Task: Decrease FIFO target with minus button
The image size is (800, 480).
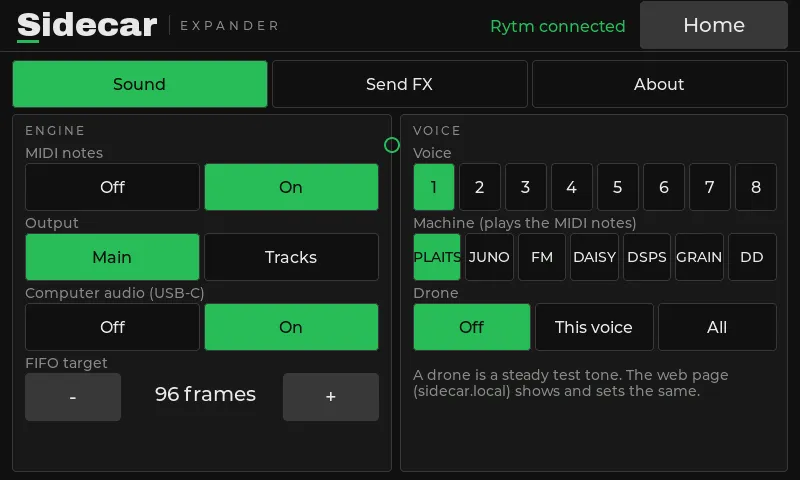Action: [x=73, y=397]
